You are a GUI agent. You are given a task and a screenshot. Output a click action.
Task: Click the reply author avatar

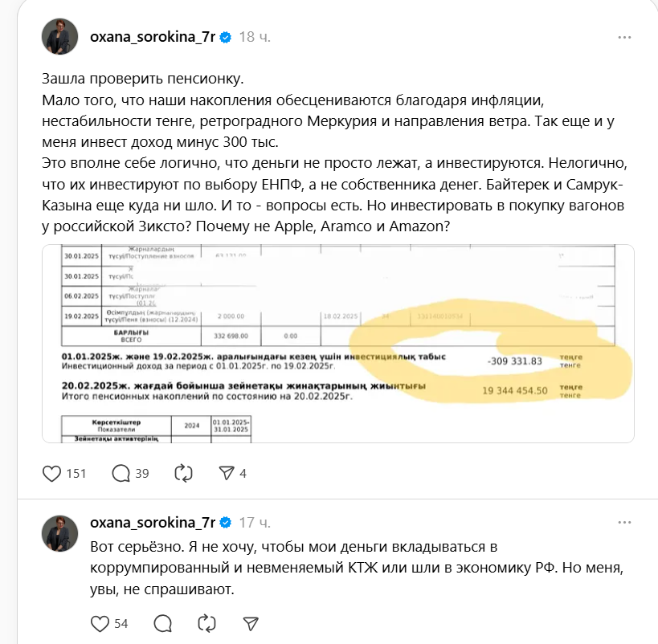60,534
